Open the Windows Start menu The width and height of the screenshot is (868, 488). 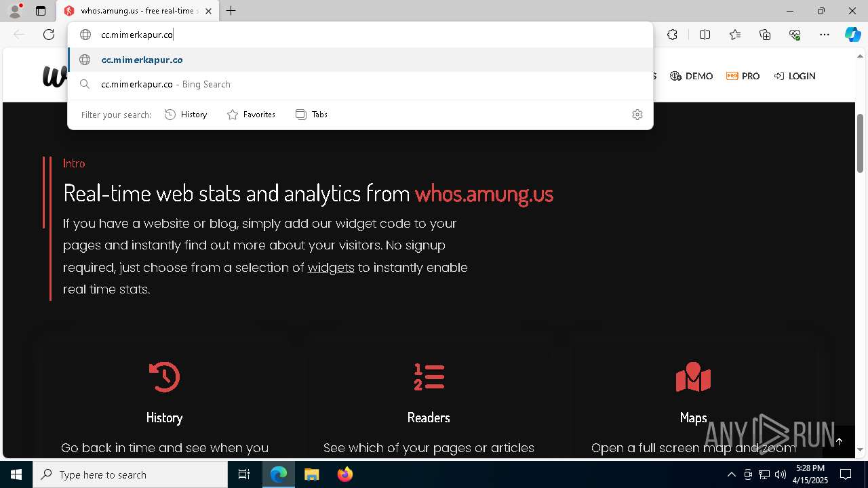click(16, 474)
